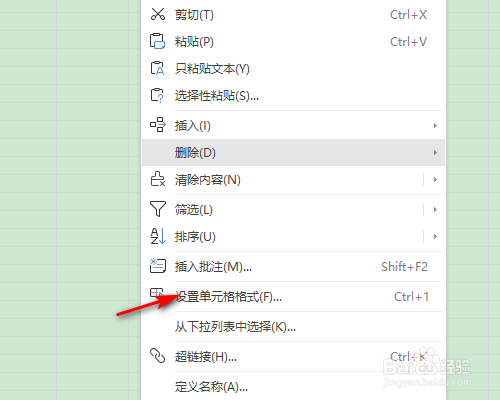
Task: Click the Insert Comment note icon
Action: pyautogui.click(x=158, y=266)
